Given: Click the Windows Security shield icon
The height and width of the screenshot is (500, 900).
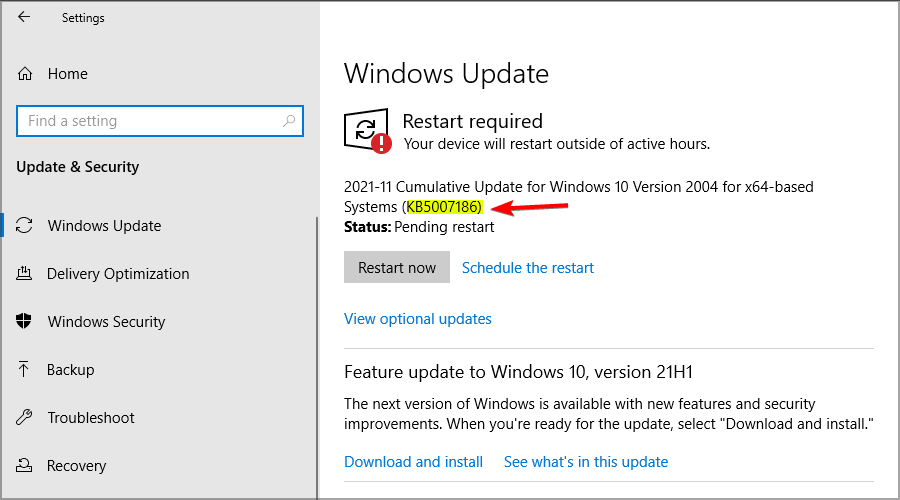Looking at the screenshot, I should (x=24, y=321).
